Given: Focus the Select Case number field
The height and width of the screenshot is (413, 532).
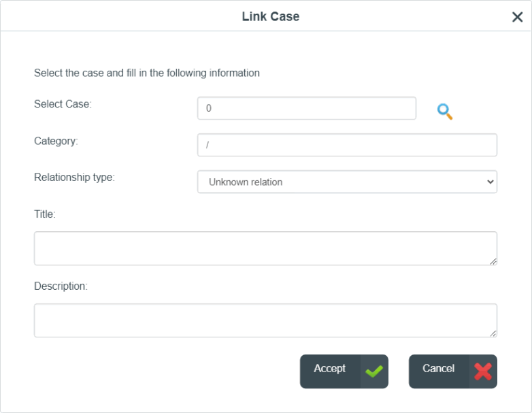Looking at the screenshot, I should pos(307,108).
